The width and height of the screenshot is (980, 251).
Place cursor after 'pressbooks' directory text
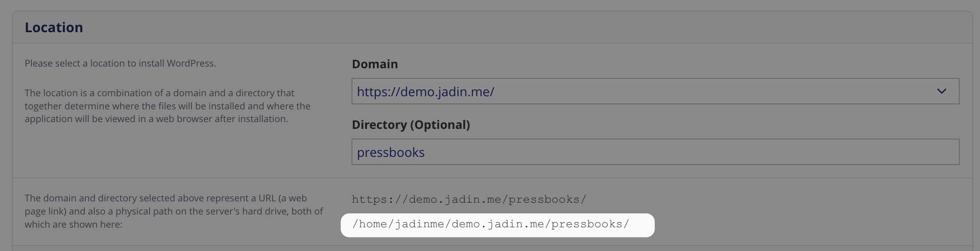(425, 152)
